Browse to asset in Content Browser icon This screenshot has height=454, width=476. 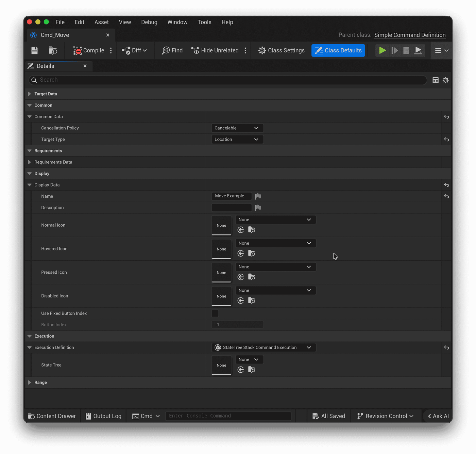(53, 50)
